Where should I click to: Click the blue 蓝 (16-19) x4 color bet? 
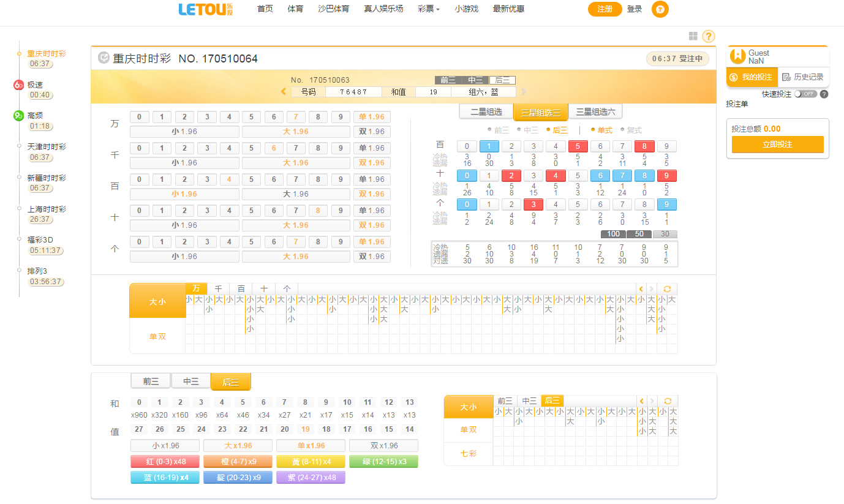pyautogui.click(x=165, y=478)
